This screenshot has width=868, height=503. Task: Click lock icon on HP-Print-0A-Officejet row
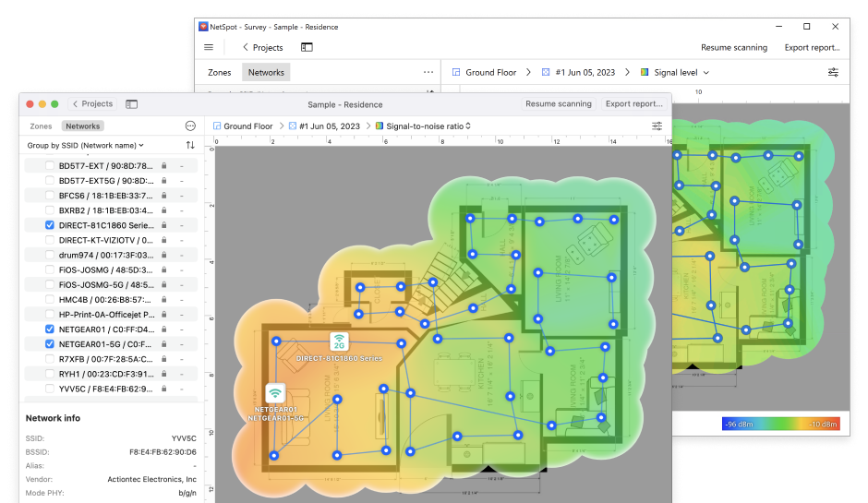tap(163, 315)
